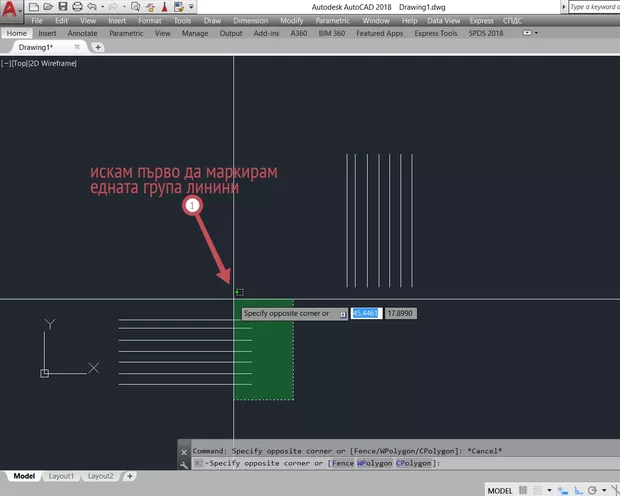Choose the WPolygon option in command line

coord(374,463)
